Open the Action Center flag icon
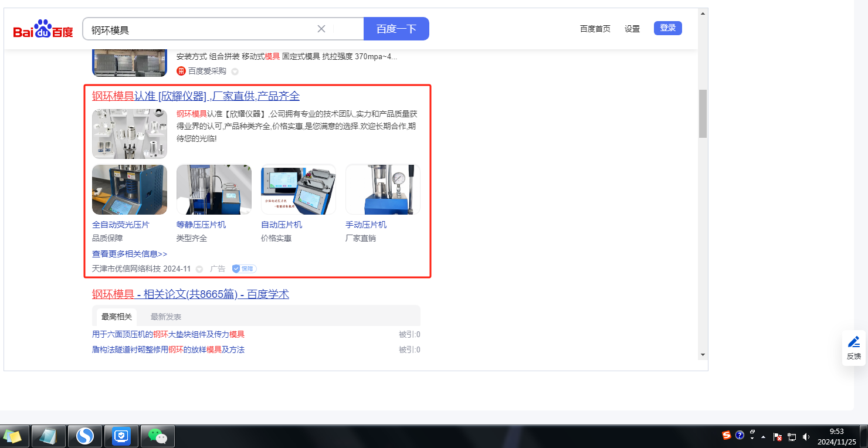 click(778, 437)
